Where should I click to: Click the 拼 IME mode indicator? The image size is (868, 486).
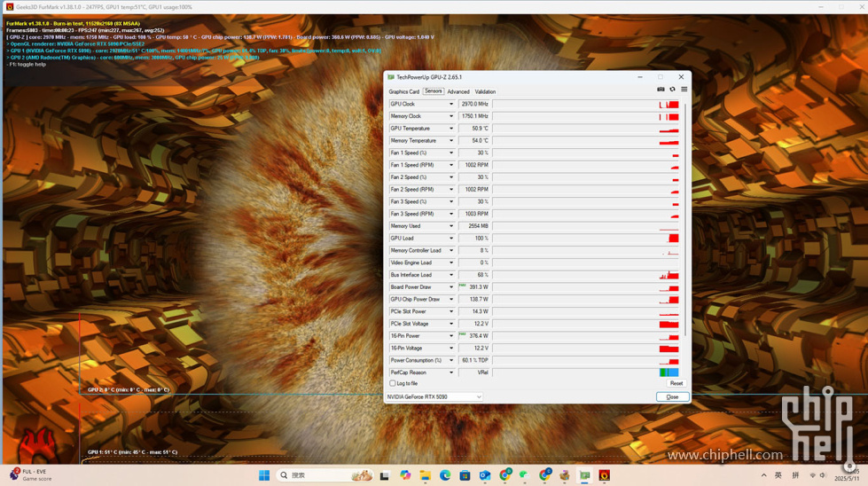pyautogui.click(x=795, y=475)
